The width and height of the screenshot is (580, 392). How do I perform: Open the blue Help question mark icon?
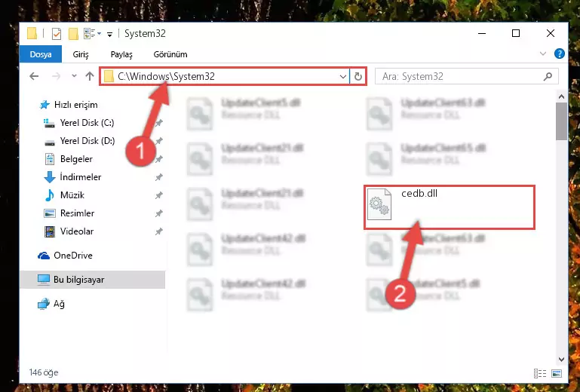560,54
